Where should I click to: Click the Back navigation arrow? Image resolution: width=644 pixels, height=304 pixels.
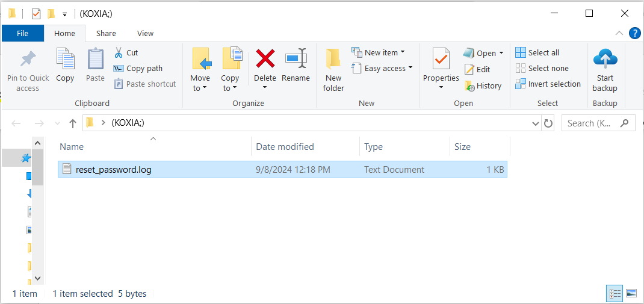click(16, 123)
